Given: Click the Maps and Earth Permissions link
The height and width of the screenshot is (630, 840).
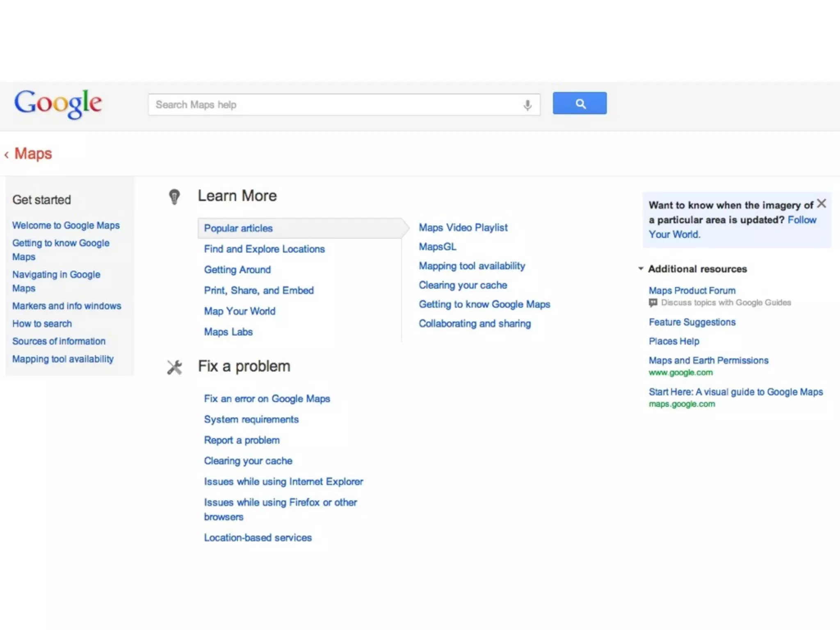Looking at the screenshot, I should point(708,360).
